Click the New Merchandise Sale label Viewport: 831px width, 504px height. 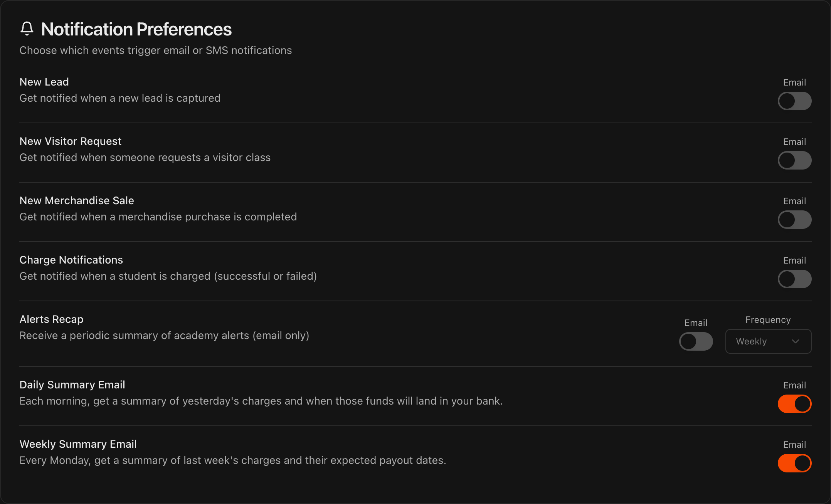point(77,200)
